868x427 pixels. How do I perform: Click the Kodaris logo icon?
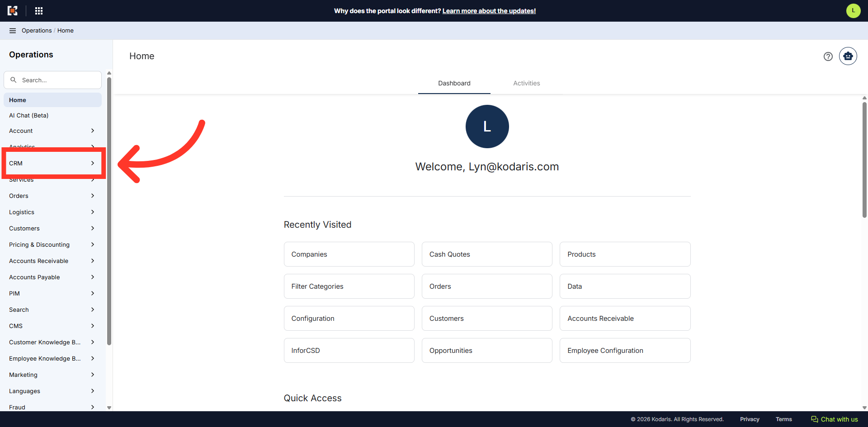pyautogui.click(x=13, y=11)
